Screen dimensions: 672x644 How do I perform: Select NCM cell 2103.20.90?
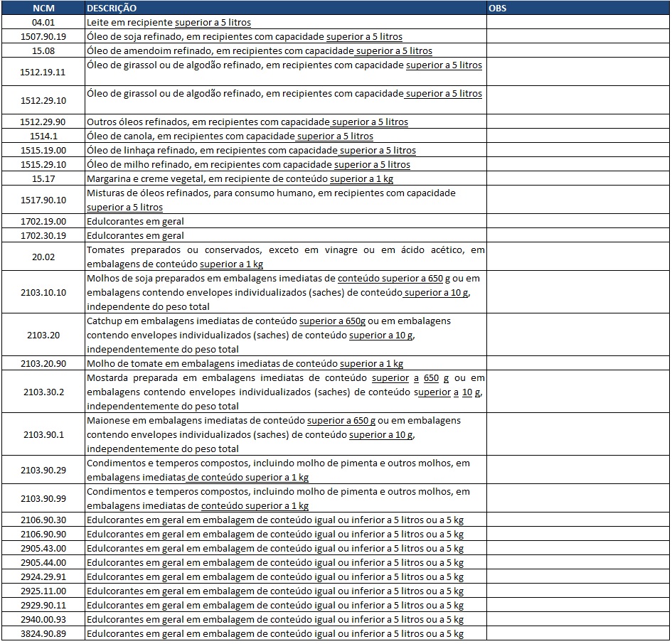(x=43, y=363)
